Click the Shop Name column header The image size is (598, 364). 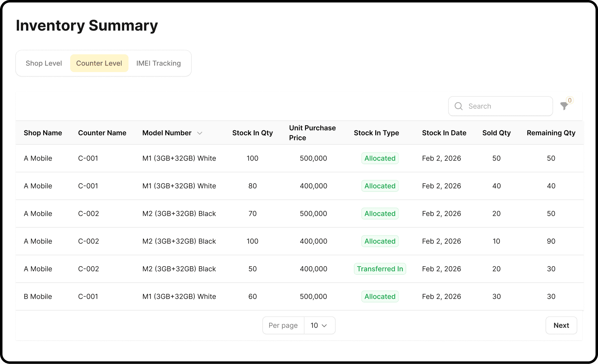43,133
